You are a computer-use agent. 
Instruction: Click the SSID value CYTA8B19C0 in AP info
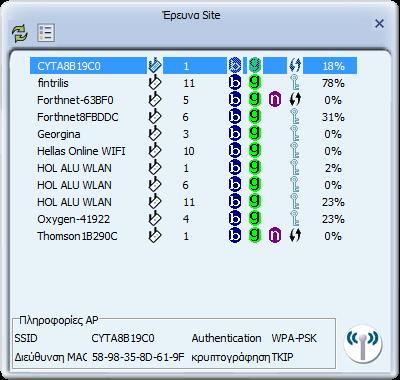123,338
